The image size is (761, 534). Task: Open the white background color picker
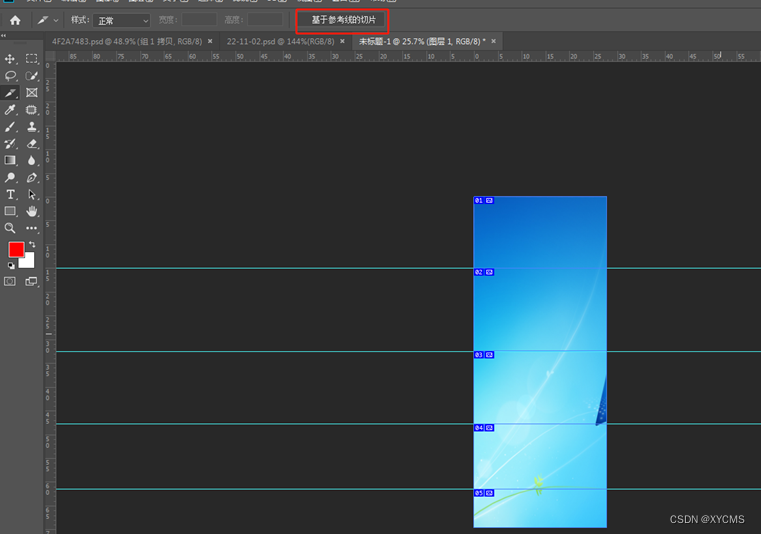(28, 262)
